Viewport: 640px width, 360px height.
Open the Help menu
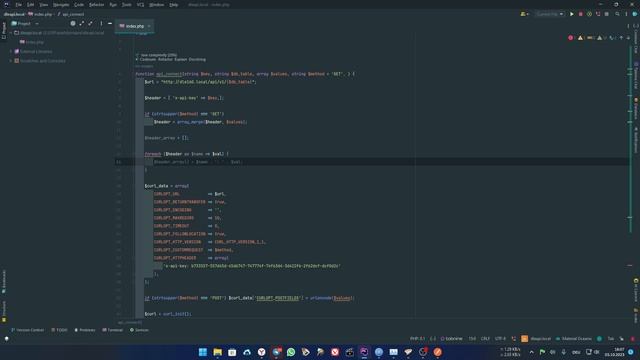click(173, 4)
